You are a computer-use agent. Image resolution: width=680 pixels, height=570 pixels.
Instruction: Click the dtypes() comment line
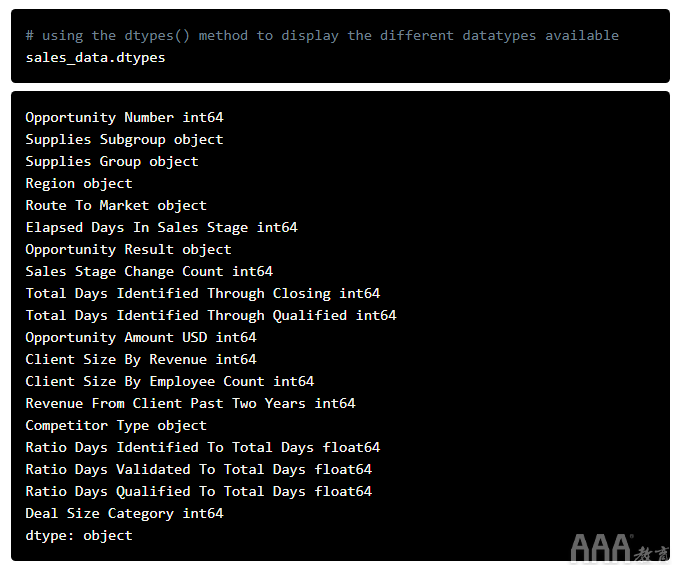[x=322, y=36]
